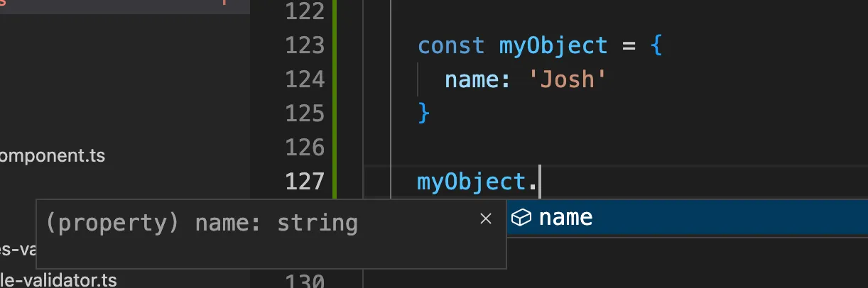
Task: Click the 'name:' key on line 124
Action: 479,79
